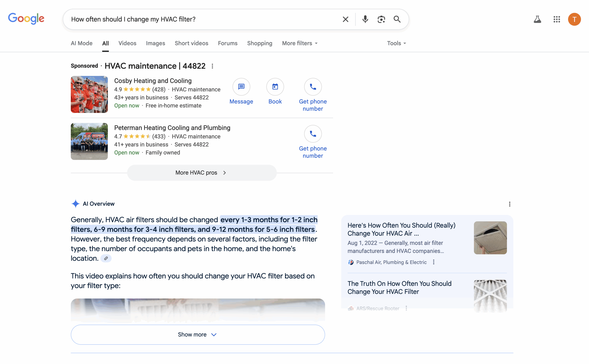The image size is (589, 364).
Task: Click Peterman's 4.7 star rating (433)
Action: click(x=140, y=136)
